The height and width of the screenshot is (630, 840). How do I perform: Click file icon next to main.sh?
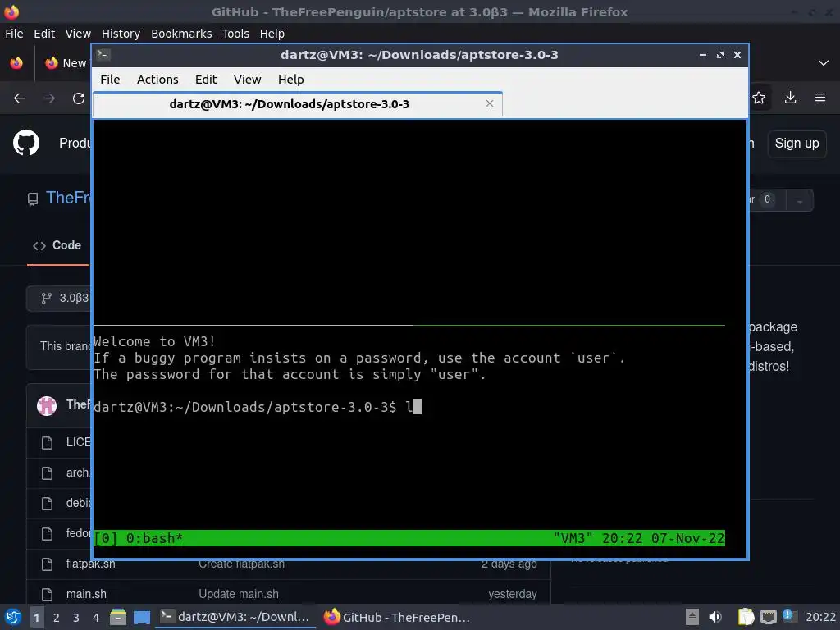[x=47, y=595]
